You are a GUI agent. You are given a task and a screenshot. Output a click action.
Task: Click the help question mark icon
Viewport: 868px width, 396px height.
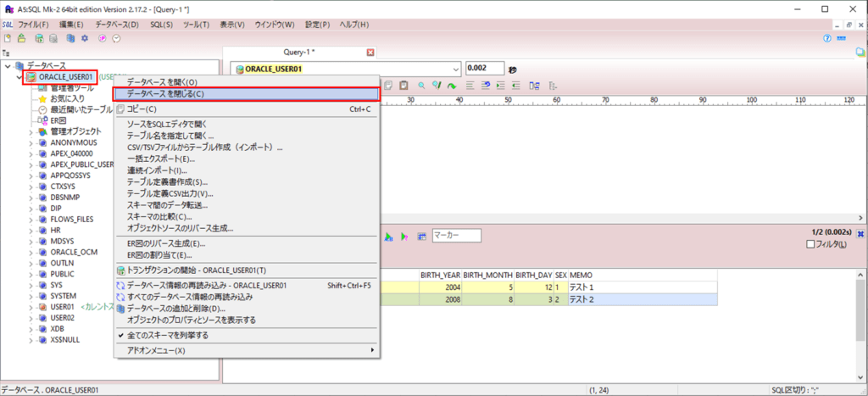[x=827, y=38]
